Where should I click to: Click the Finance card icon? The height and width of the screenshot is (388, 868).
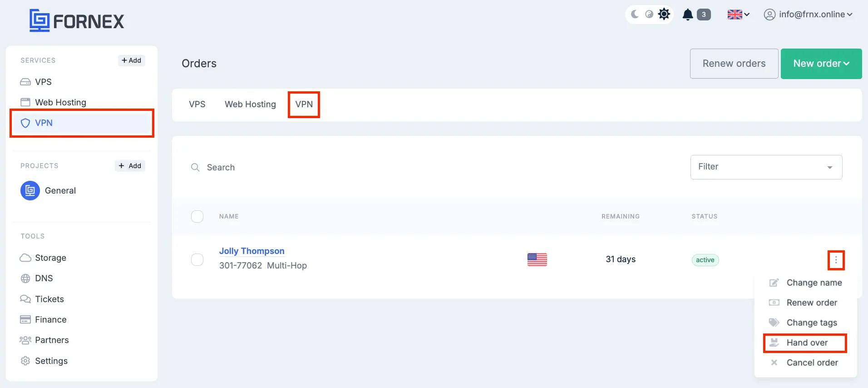(x=25, y=319)
